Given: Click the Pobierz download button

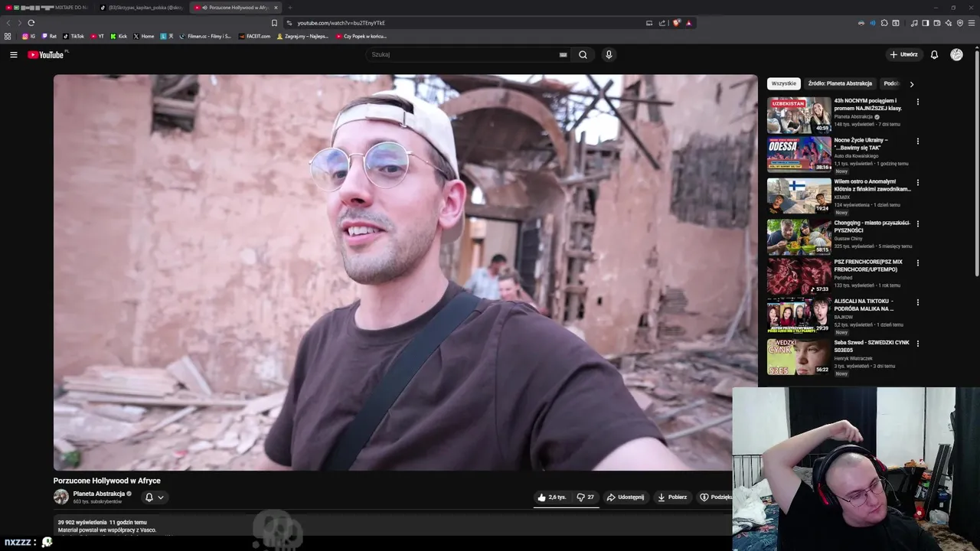Looking at the screenshot, I should click(672, 497).
